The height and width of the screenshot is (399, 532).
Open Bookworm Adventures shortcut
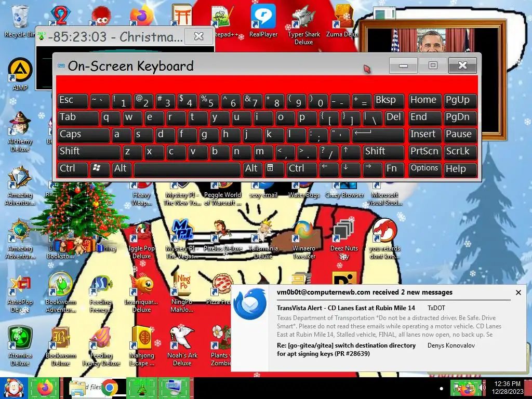pyautogui.click(x=60, y=292)
